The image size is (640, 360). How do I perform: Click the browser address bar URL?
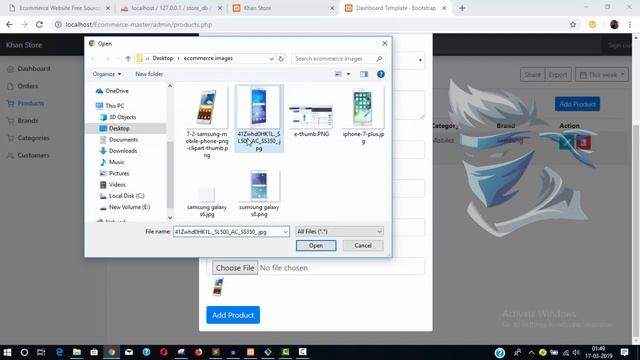click(x=139, y=24)
